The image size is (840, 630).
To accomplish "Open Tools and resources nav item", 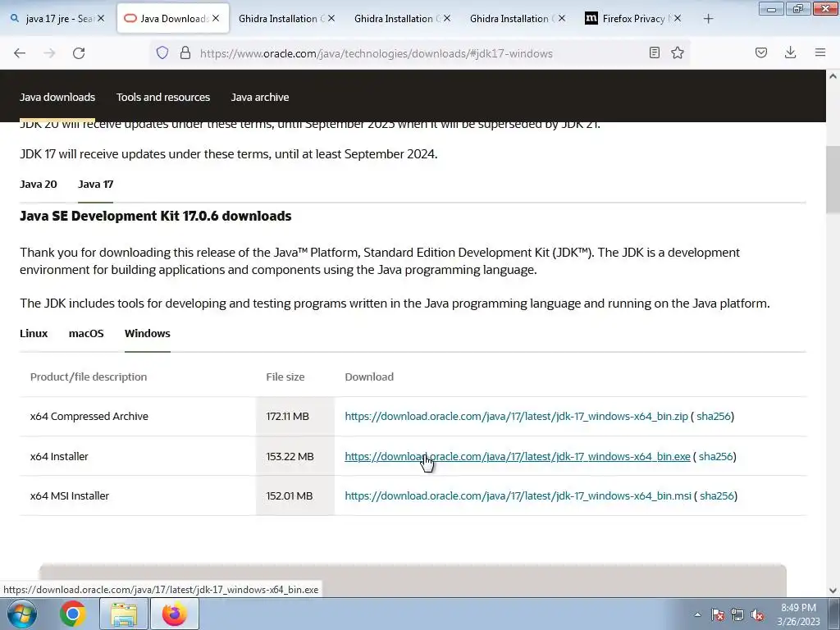I will point(163,97).
